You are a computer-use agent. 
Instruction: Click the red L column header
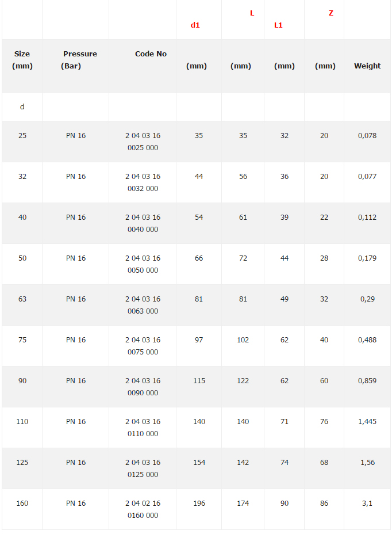pyautogui.click(x=252, y=13)
